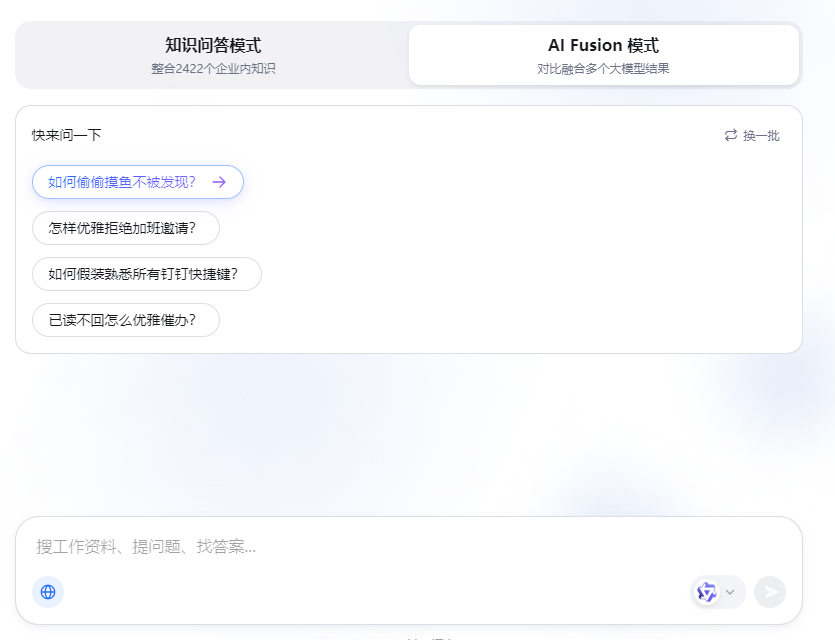Image resolution: width=835 pixels, height=640 pixels.
Task: Expand the model selector chevron
Action: 730,592
